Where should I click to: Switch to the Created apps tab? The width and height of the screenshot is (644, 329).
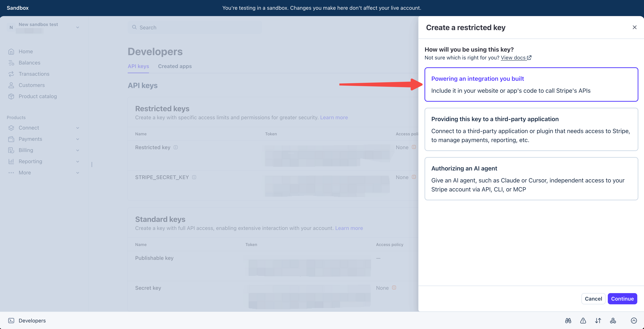(x=175, y=66)
